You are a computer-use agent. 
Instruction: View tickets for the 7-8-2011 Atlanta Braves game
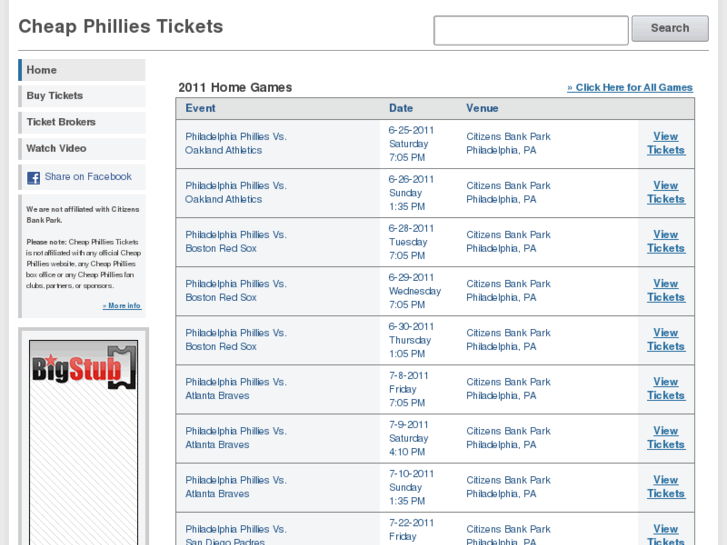click(x=665, y=388)
